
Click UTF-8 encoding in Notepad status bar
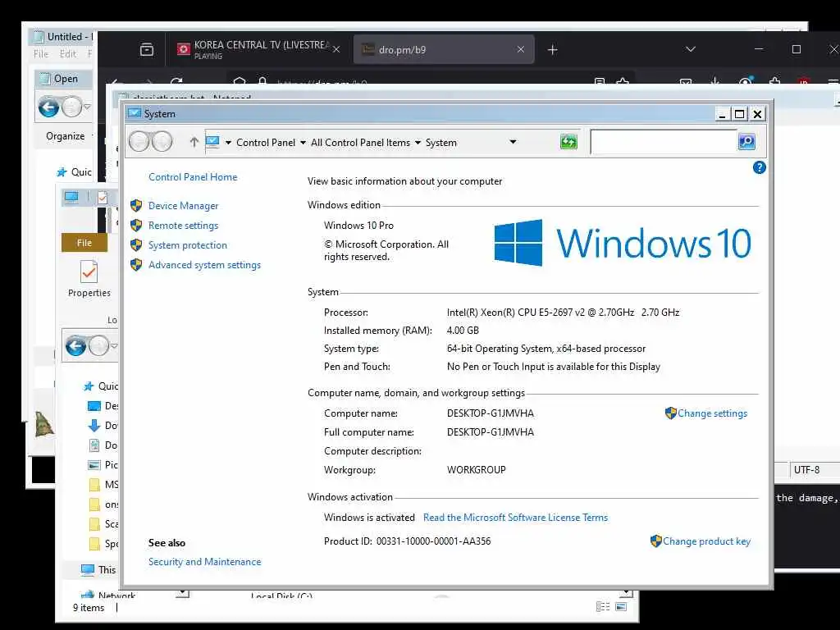pos(806,470)
